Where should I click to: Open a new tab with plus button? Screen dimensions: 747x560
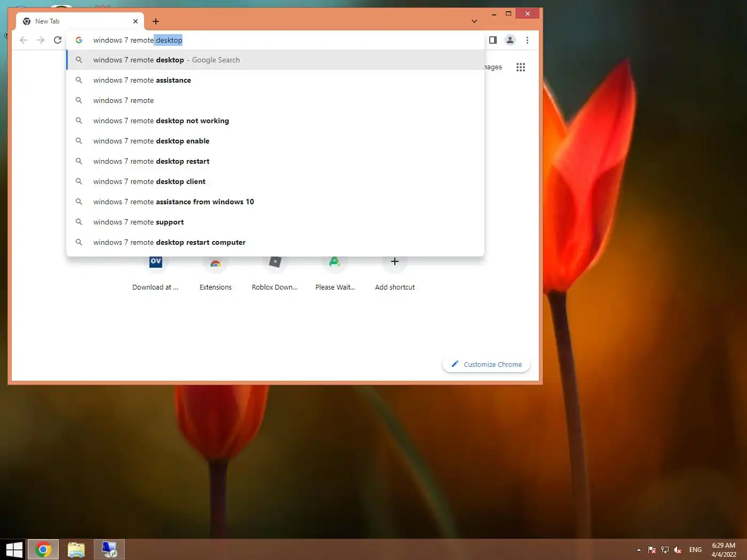pyautogui.click(x=156, y=21)
